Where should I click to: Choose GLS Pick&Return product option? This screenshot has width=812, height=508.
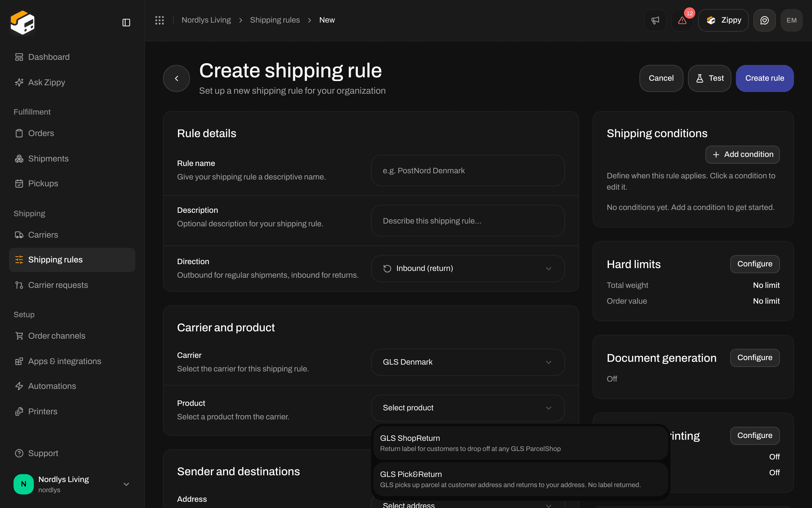point(520,479)
